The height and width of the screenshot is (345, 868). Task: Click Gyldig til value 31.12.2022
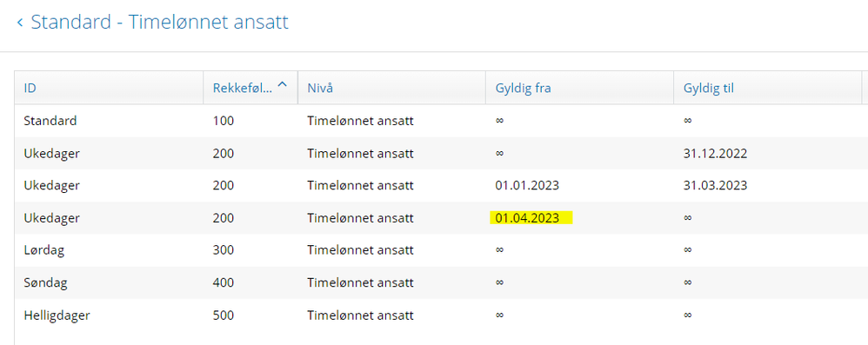pyautogui.click(x=715, y=153)
